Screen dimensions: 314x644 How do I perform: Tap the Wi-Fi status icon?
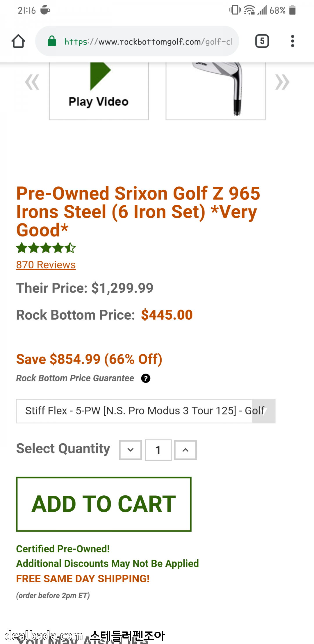point(249,10)
